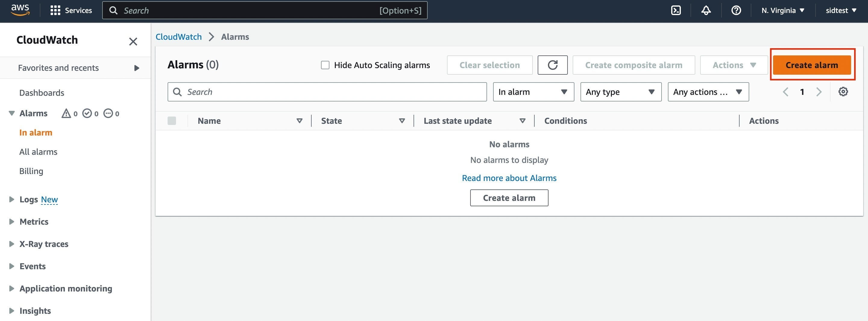868x321 pixels.
Task: Click the alarm warning triangle count
Action: (x=69, y=114)
